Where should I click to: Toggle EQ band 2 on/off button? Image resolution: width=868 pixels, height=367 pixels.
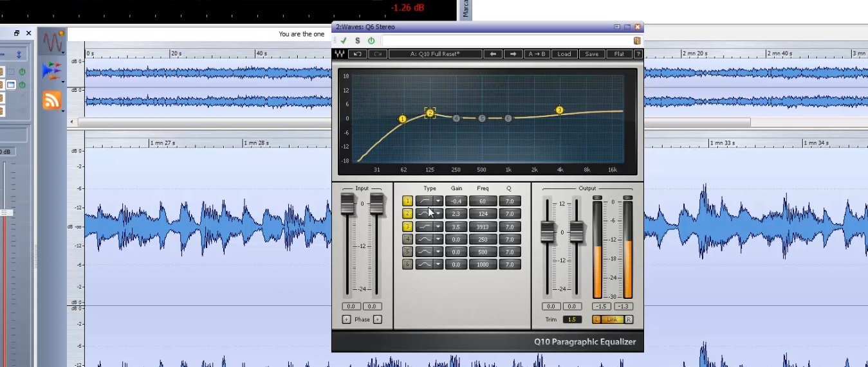pyautogui.click(x=407, y=213)
